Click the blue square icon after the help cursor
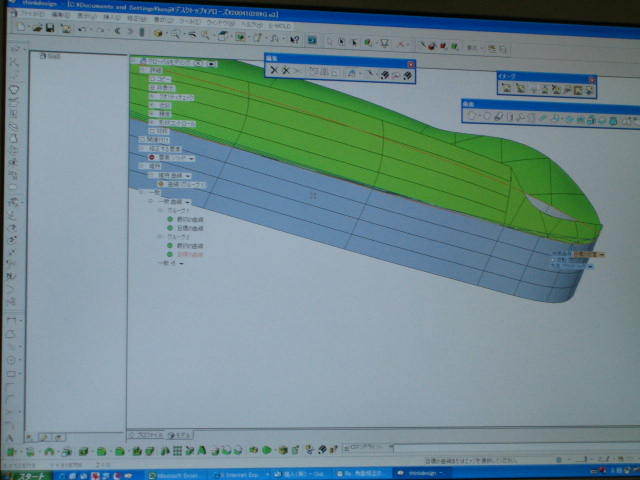 [x=312, y=40]
